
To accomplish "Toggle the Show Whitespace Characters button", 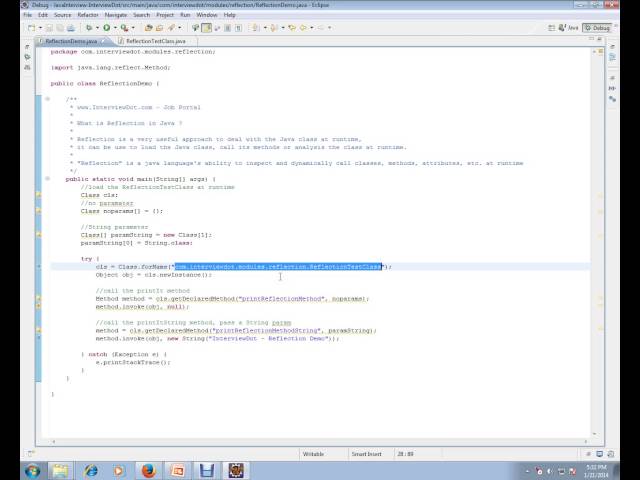I will (x=238, y=28).
